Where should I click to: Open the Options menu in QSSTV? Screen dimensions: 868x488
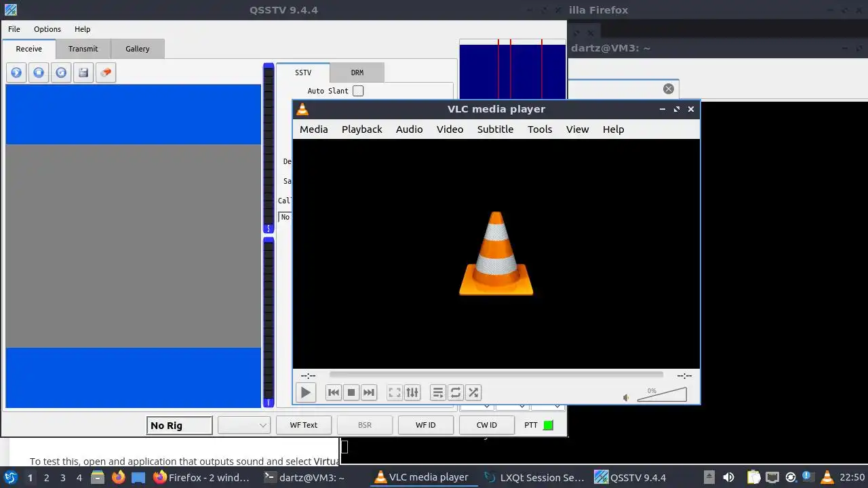click(x=47, y=29)
